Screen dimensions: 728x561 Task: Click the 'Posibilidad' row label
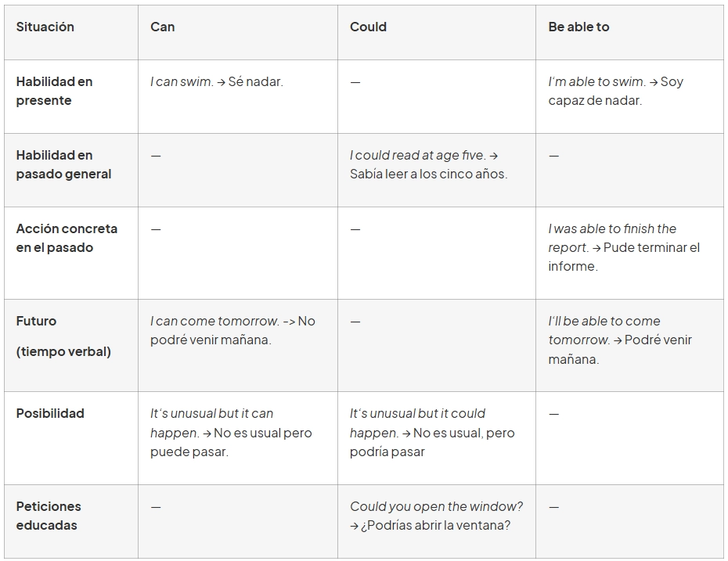(50, 413)
